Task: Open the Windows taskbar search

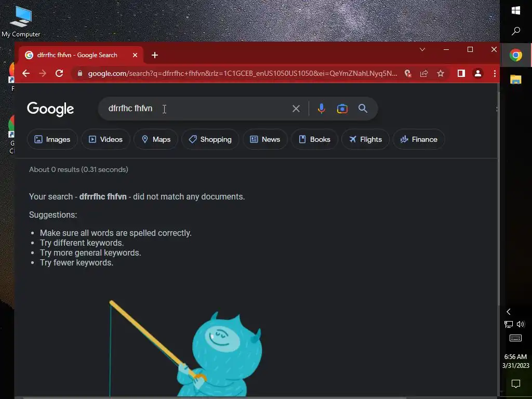Action: (x=516, y=31)
